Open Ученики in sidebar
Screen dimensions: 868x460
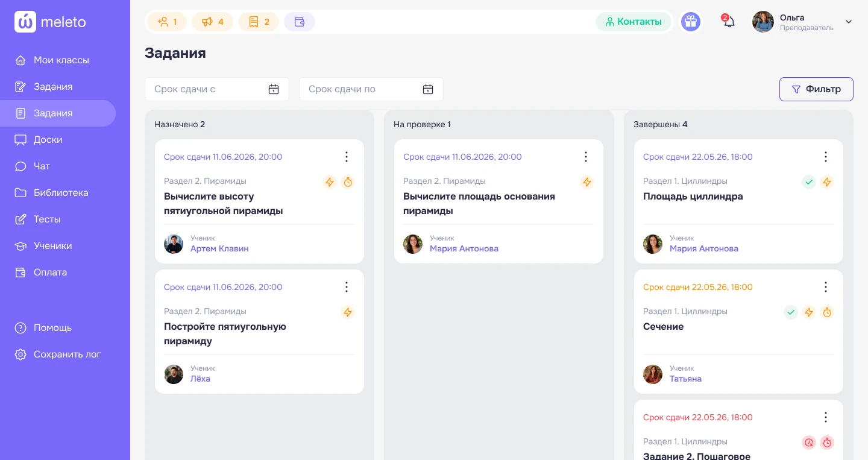point(58,246)
